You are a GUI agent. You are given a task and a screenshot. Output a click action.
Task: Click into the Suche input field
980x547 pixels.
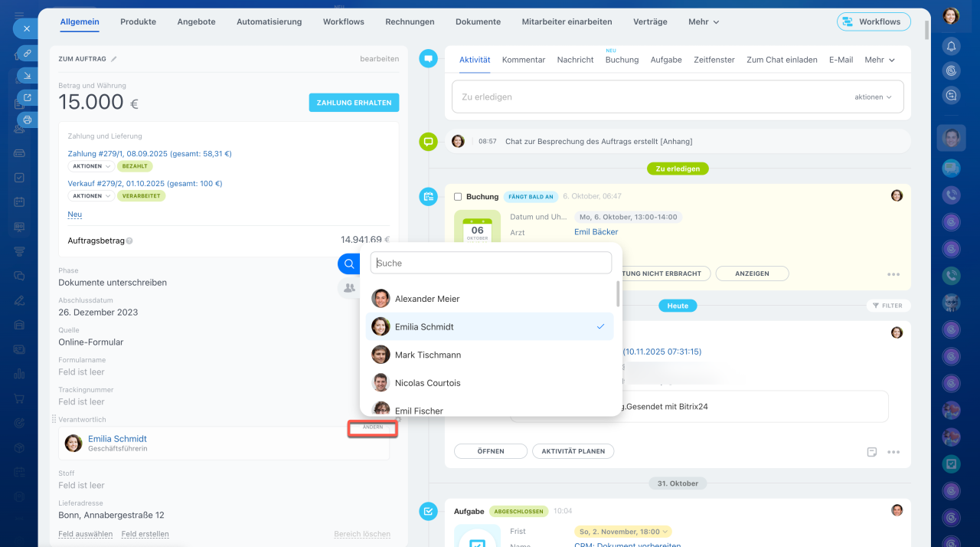pos(491,263)
